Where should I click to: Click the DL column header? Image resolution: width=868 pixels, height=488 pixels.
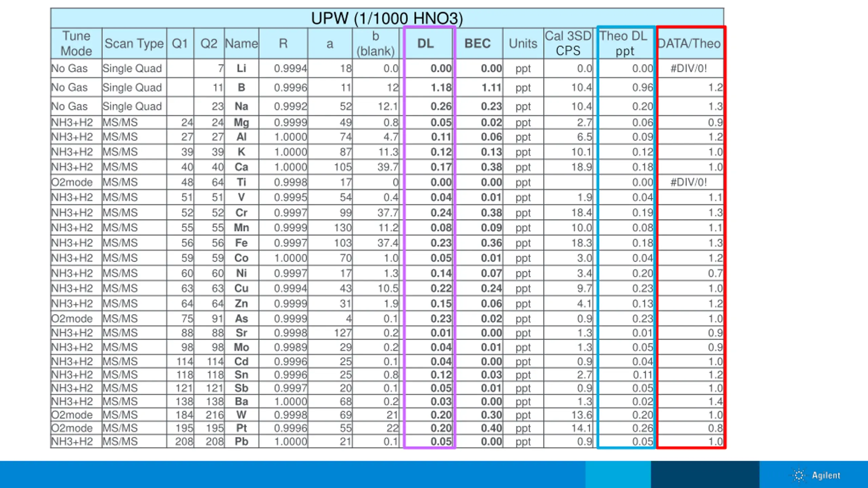click(x=426, y=43)
